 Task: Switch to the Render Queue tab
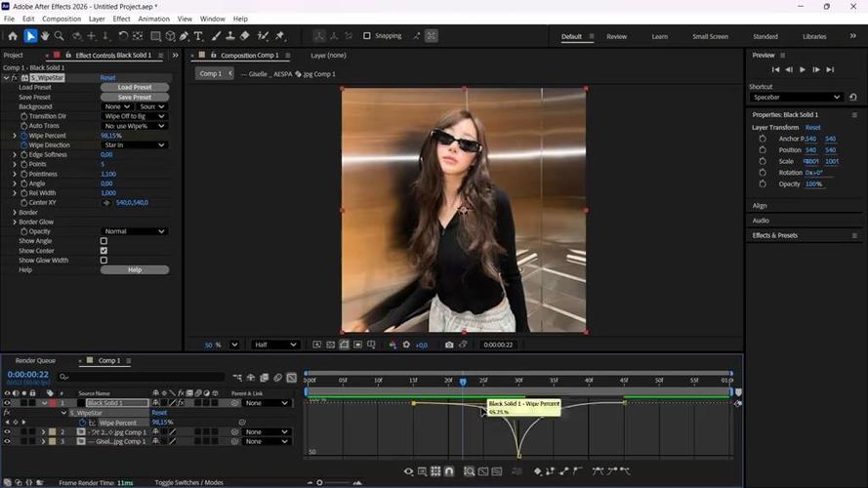(35, 361)
